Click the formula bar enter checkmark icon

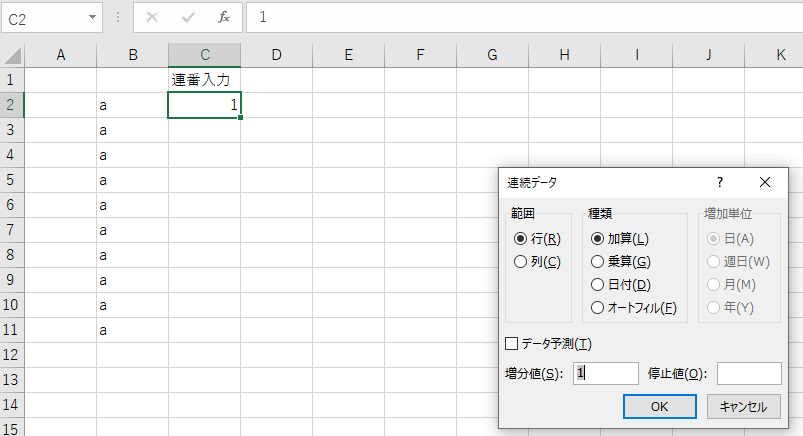pos(188,18)
